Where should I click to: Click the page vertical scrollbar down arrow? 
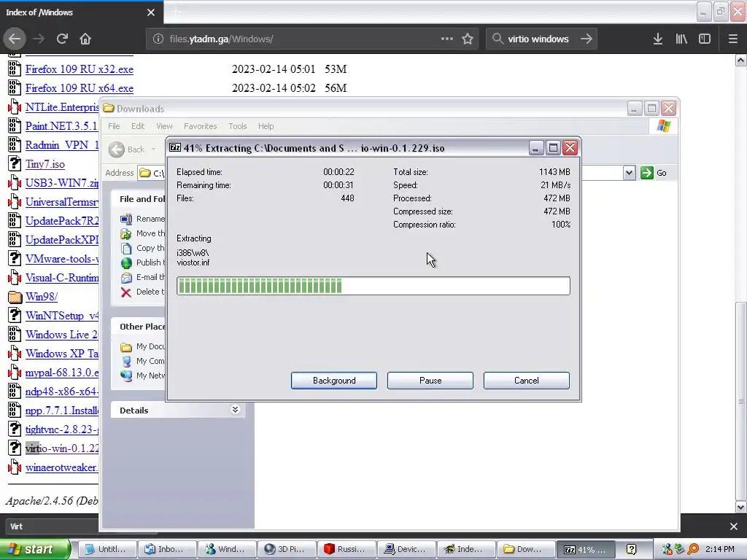[741, 507]
